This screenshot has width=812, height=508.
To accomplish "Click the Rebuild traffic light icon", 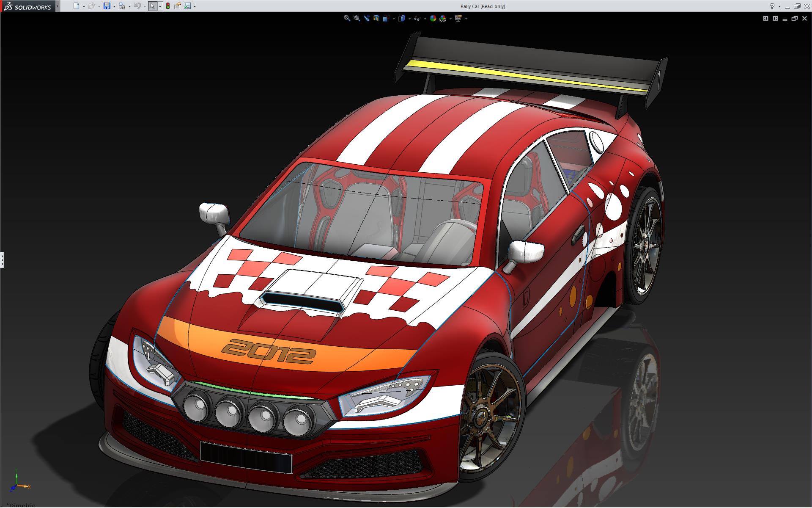I will [x=168, y=6].
